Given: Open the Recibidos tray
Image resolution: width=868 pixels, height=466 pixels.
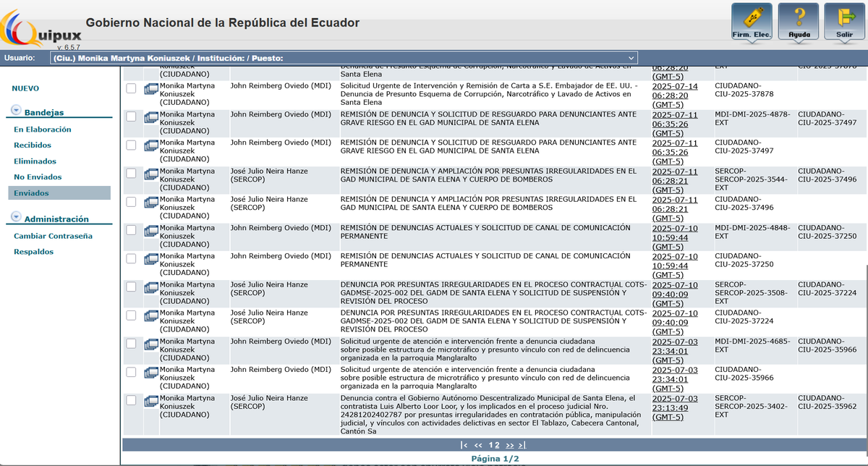Looking at the screenshot, I should coord(33,145).
